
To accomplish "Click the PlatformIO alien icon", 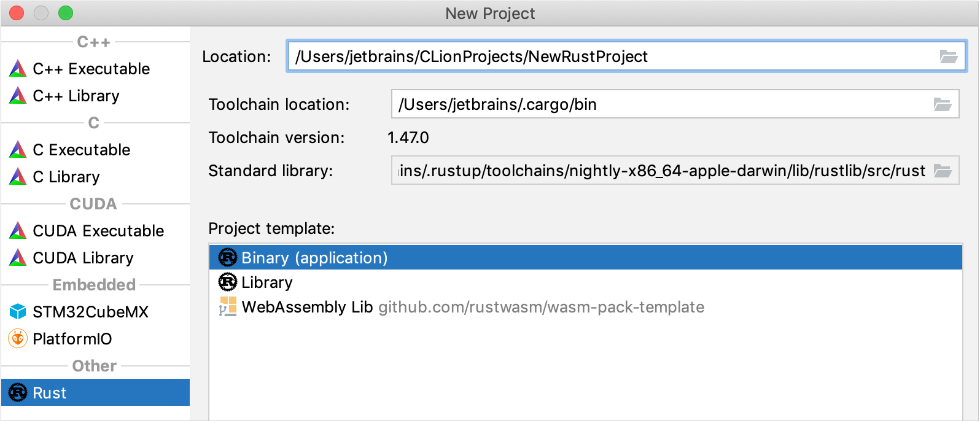I will point(18,338).
